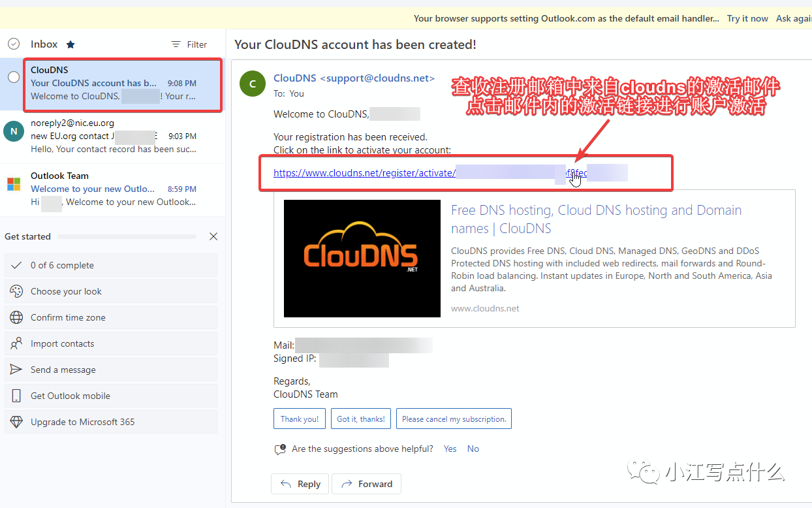Open Choose your look task

tap(111, 291)
